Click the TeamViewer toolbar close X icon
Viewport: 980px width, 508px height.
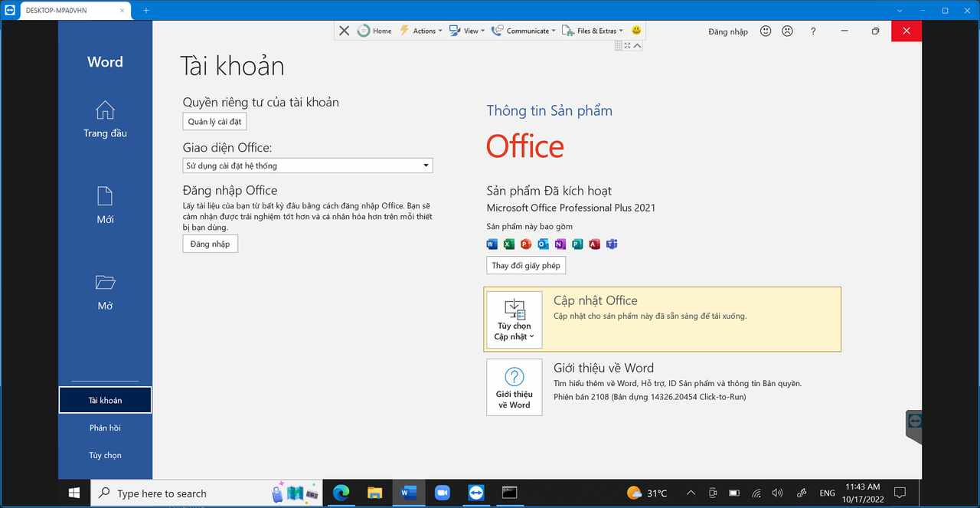click(344, 31)
